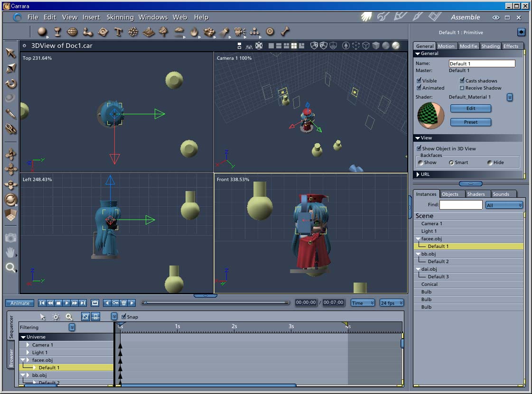Click the Find input field in Instances
The width and height of the screenshot is (532, 394).
click(x=460, y=205)
